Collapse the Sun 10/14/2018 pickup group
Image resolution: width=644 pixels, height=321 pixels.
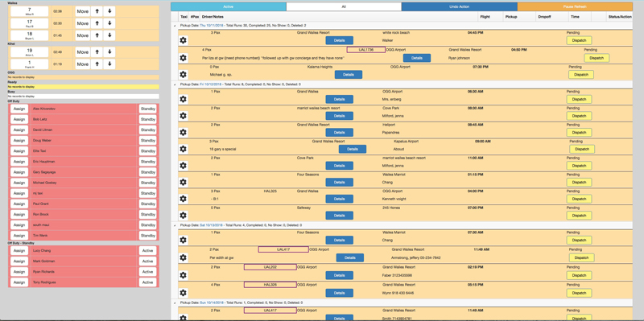(x=174, y=302)
